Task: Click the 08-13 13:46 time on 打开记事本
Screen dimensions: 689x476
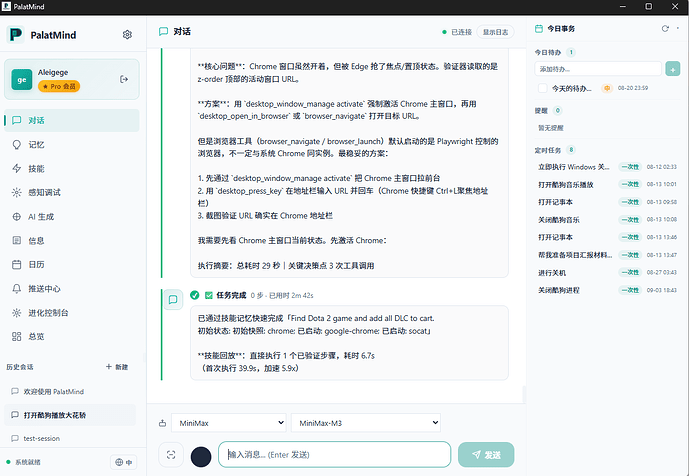Action: pos(661,237)
